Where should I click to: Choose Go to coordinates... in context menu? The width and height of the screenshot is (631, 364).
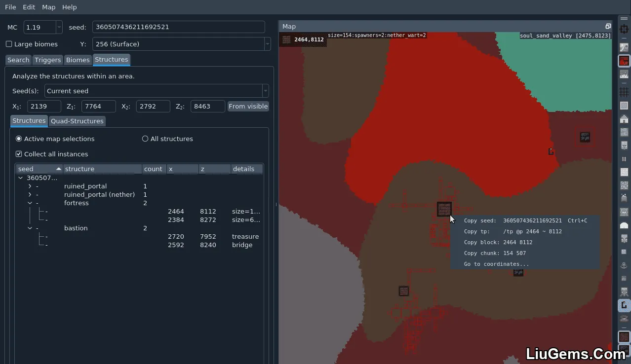pyautogui.click(x=525, y=264)
